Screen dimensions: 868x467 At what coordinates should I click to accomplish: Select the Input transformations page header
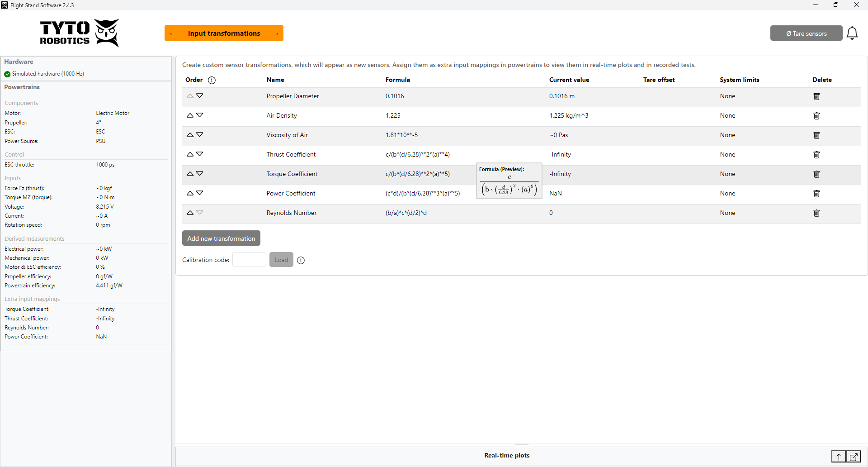[224, 33]
